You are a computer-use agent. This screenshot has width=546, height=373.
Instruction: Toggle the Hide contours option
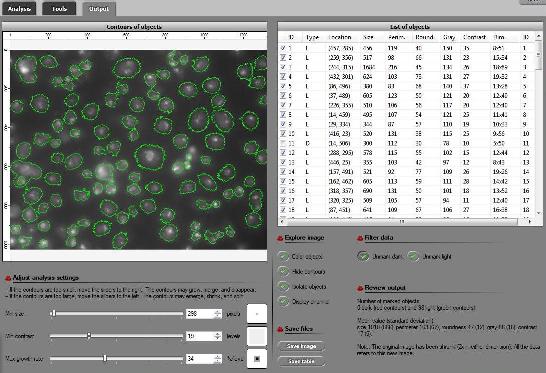coord(284,272)
